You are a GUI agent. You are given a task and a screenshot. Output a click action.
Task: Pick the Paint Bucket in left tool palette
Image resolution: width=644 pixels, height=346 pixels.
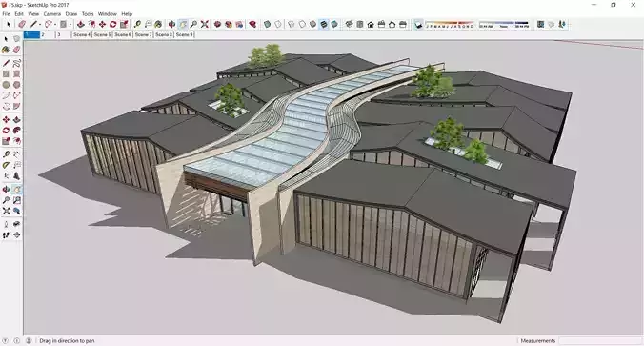tap(6, 50)
